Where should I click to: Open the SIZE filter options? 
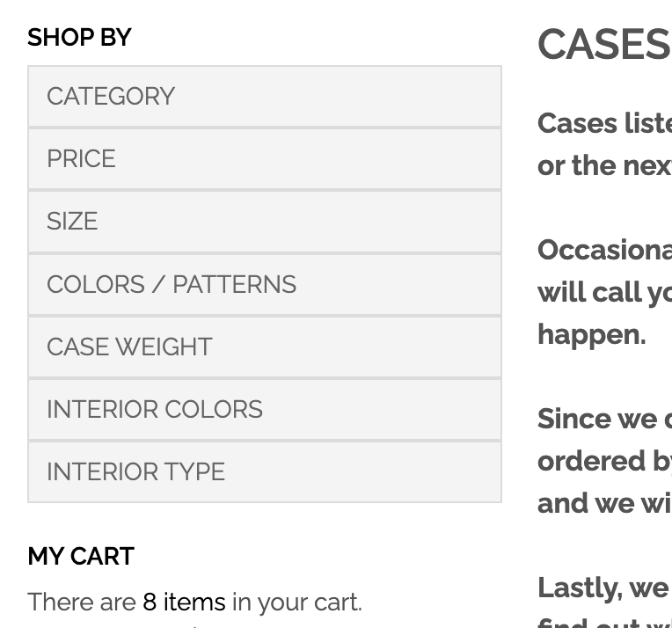265,222
